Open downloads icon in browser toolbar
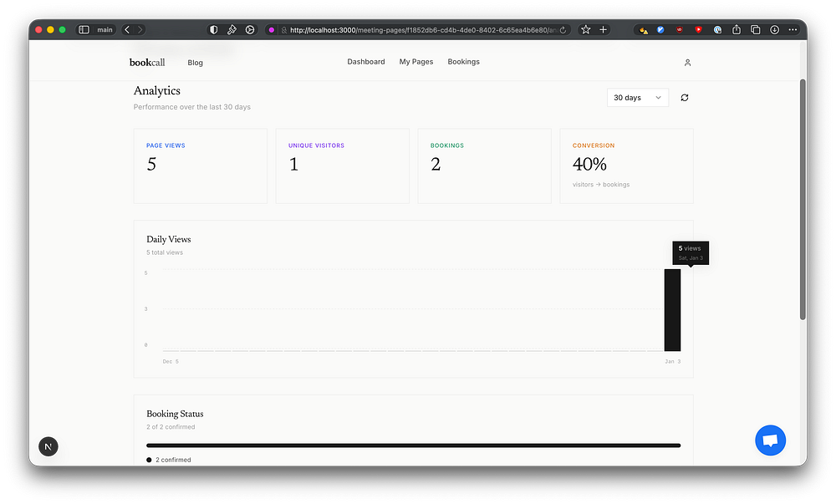Viewport: 836px width, 504px height. [x=775, y=30]
